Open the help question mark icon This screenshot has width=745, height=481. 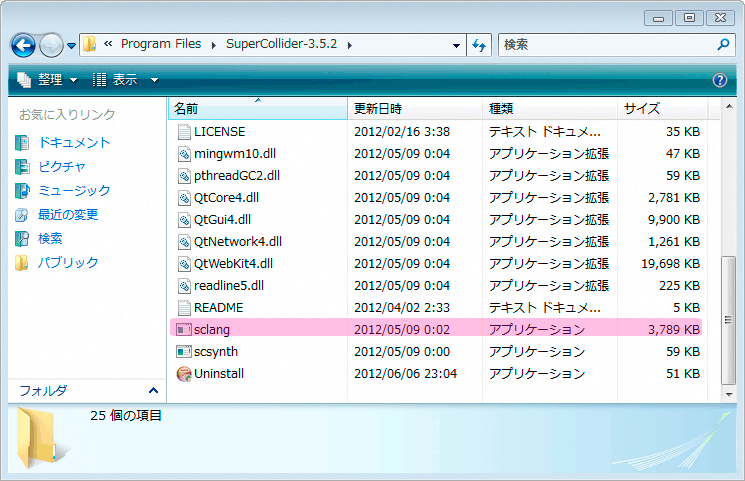(719, 80)
